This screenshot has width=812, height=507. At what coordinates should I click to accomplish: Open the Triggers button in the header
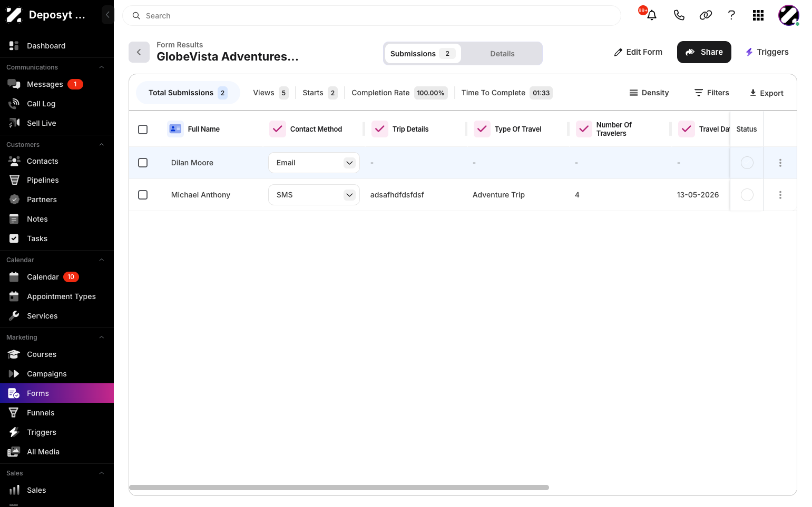(x=767, y=52)
